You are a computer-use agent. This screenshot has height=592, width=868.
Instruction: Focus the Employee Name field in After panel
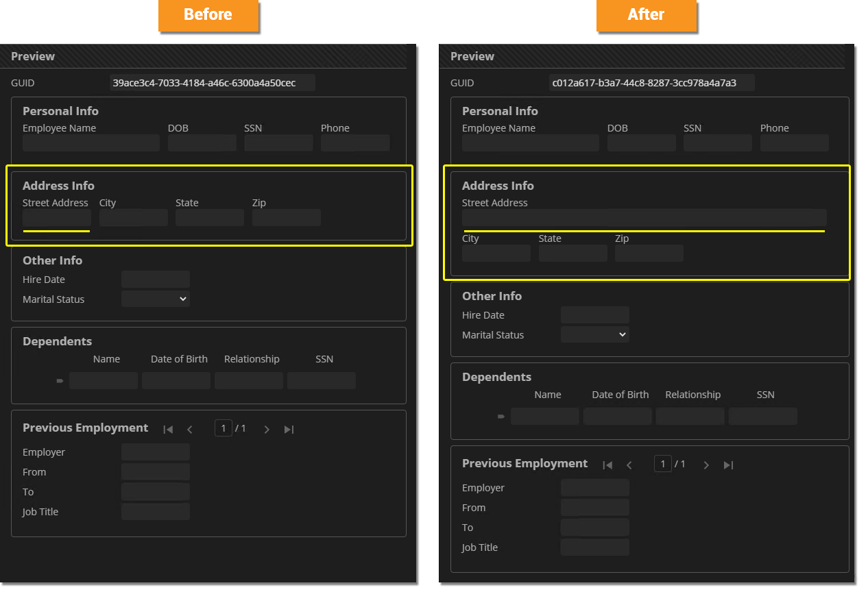click(530, 143)
